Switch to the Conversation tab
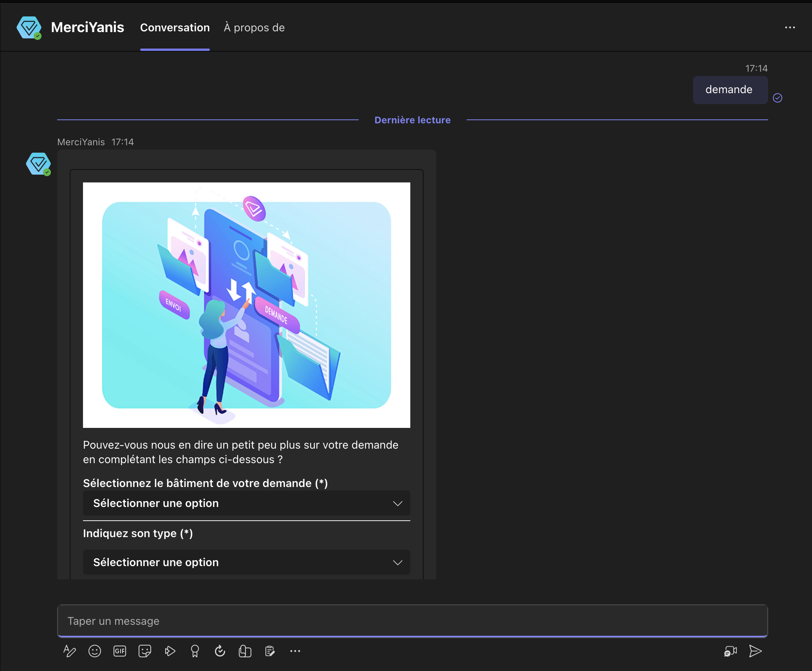Viewport: 812px width, 671px height. click(x=175, y=28)
